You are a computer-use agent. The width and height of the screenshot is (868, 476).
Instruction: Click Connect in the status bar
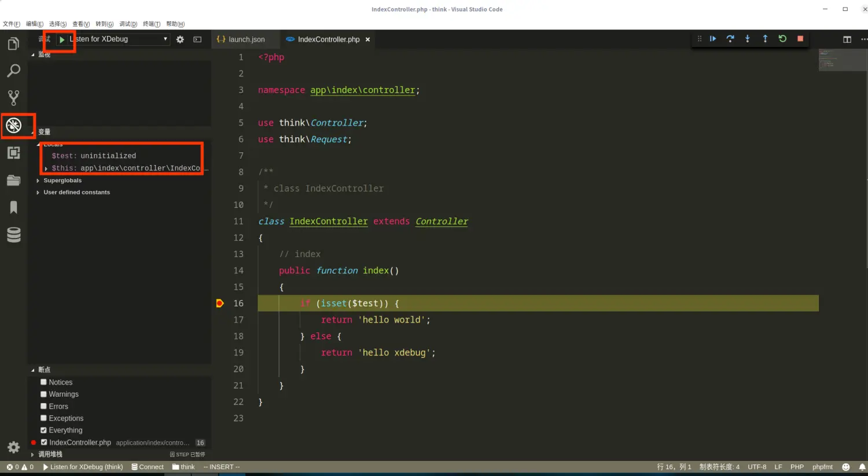(x=148, y=467)
